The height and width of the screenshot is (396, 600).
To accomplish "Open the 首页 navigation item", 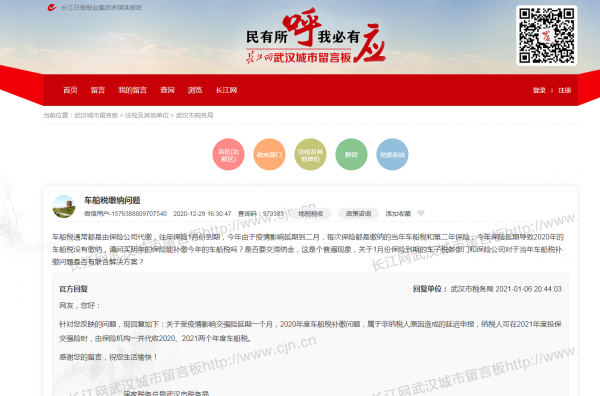I will pos(70,90).
